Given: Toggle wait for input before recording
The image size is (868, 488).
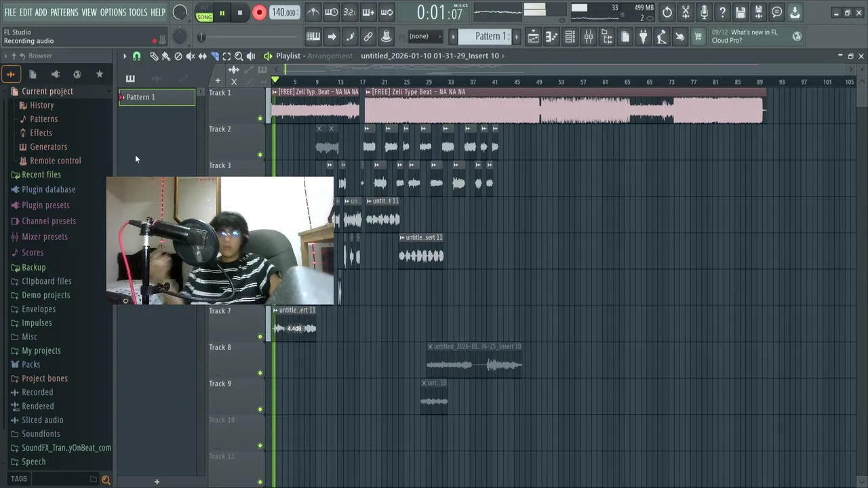Looking at the screenshot, I should (332, 12).
